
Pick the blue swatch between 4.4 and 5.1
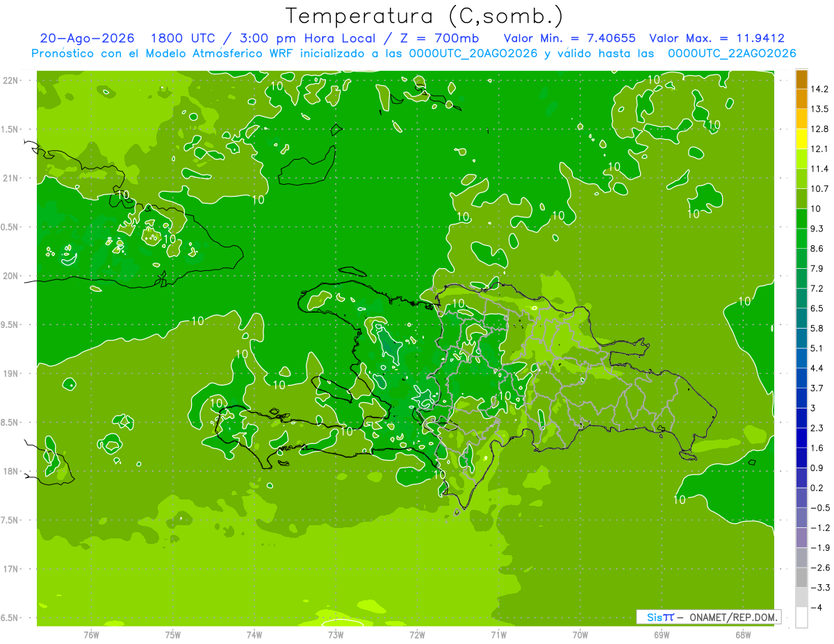(x=801, y=358)
